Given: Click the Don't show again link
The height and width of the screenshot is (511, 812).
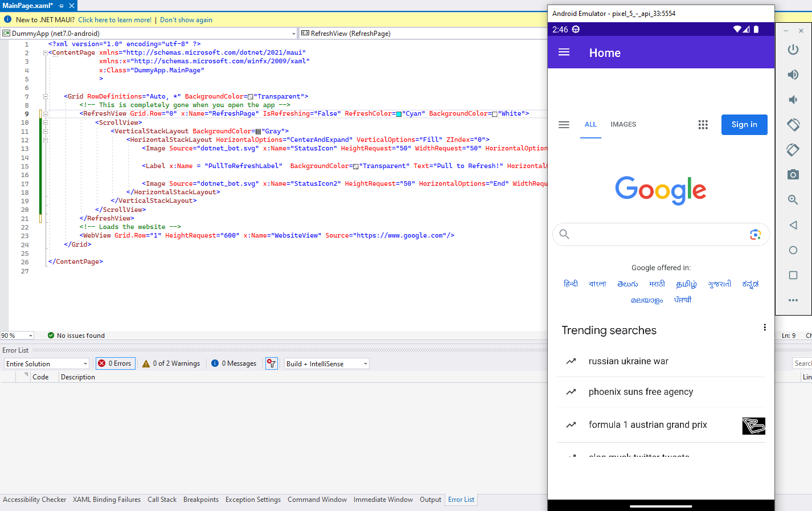Looking at the screenshot, I should [x=186, y=19].
